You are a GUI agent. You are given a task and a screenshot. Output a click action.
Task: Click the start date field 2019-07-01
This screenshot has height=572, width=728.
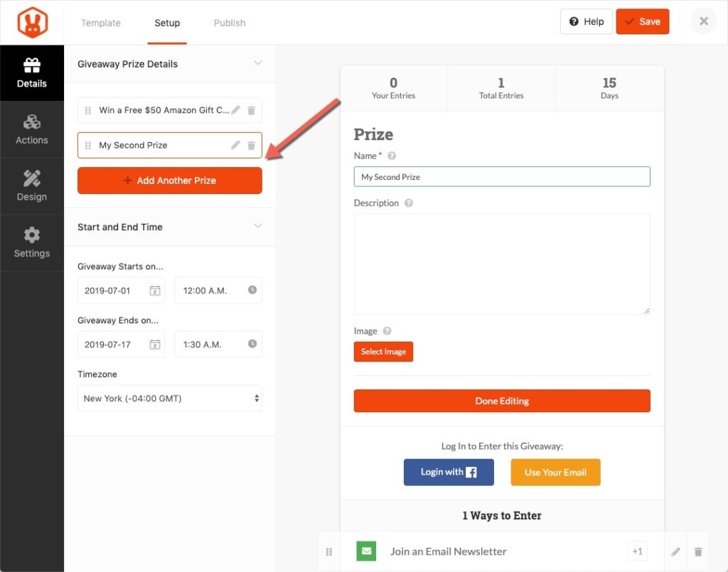click(121, 291)
